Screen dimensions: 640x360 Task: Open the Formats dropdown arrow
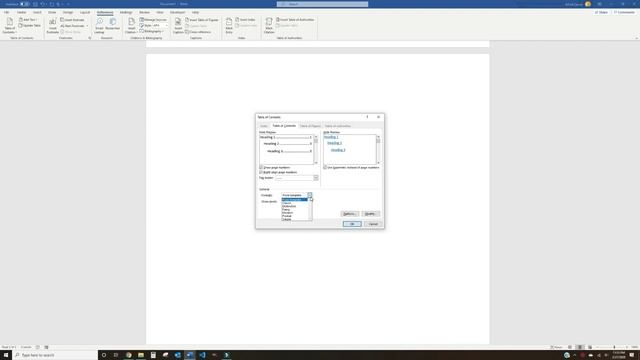click(310, 195)
